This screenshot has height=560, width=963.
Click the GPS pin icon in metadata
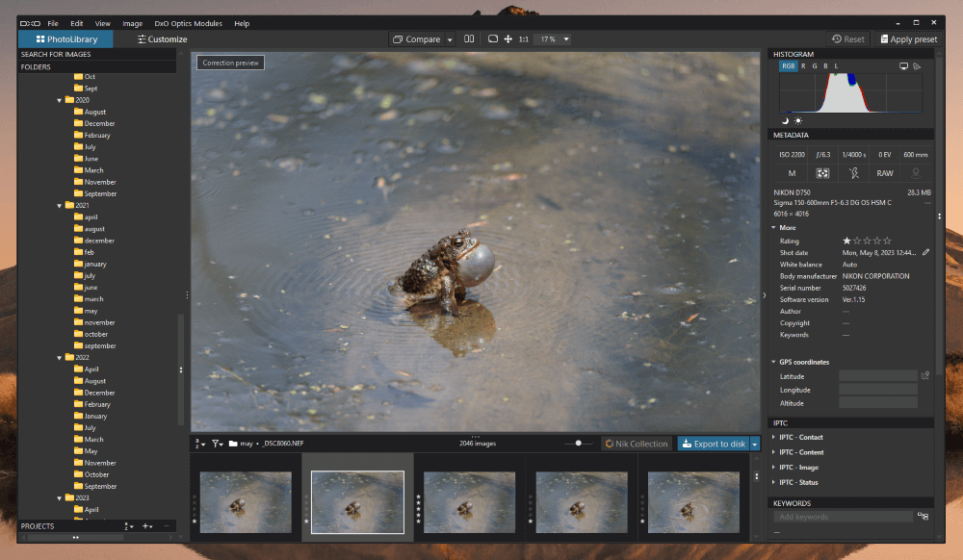coord(915,173)
